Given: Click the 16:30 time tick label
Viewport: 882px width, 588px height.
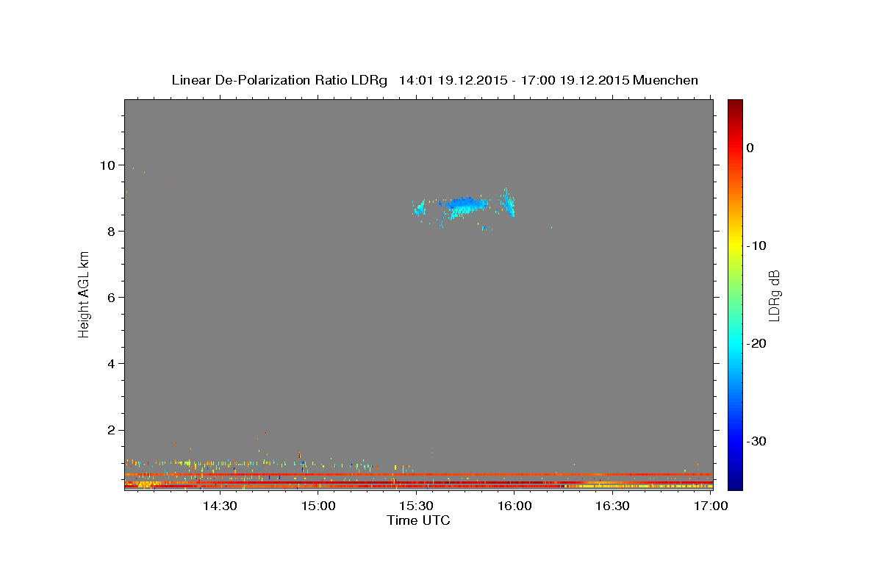Looking at the screenshot, I should pos(612,506).
